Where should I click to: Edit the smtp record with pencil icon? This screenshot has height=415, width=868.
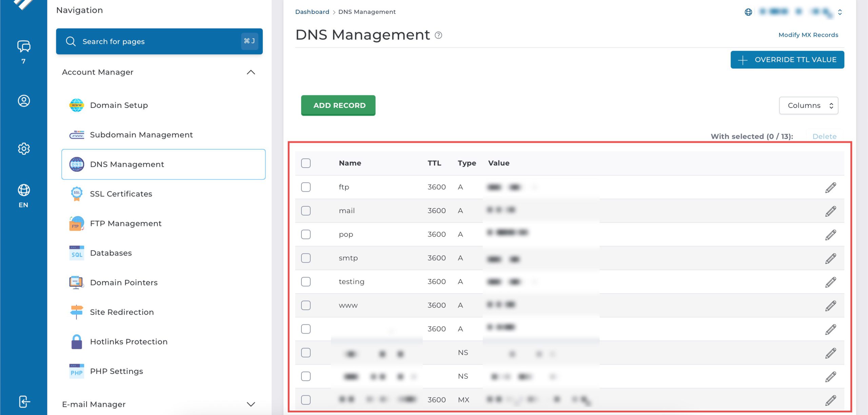(x=830, y=258)
